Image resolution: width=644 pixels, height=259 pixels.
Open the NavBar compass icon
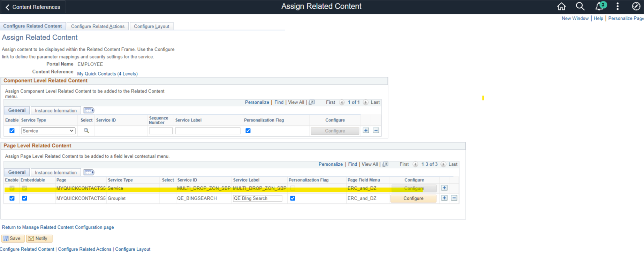(x=636, y=6)
